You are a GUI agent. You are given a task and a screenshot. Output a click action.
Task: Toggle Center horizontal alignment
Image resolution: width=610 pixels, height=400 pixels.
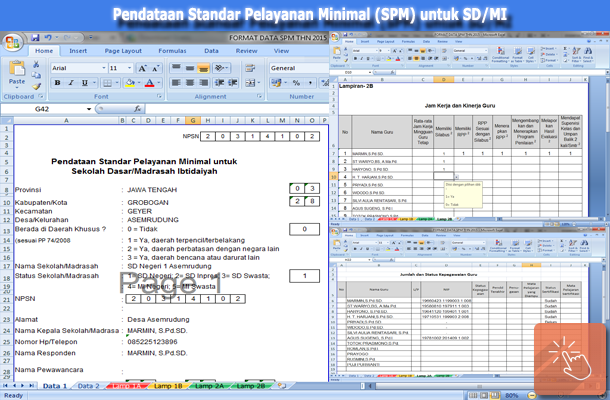[x=190, y=83]
